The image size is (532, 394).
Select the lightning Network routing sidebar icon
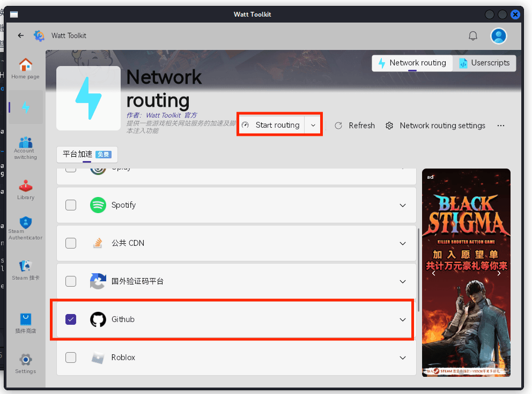[x=26, y=107]
